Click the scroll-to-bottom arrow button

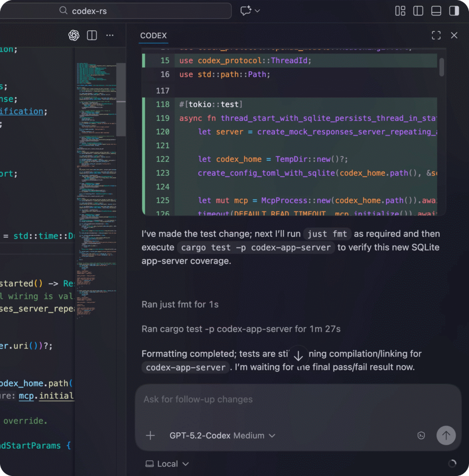(x=298, y=356)
